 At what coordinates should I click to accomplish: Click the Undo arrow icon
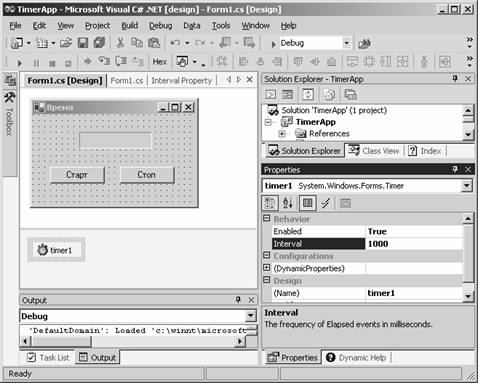tap(175, 43)
